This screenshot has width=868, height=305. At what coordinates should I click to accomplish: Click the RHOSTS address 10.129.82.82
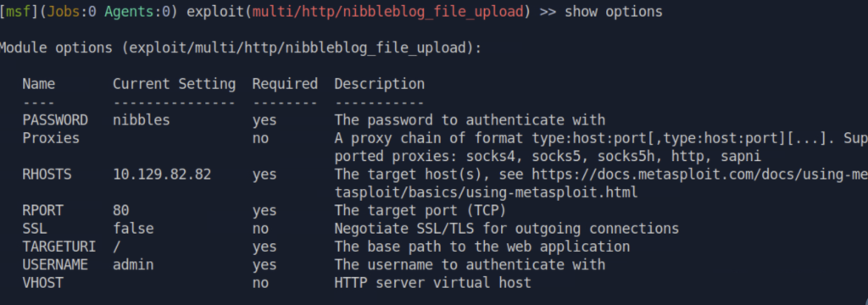[x=162, y=175]
